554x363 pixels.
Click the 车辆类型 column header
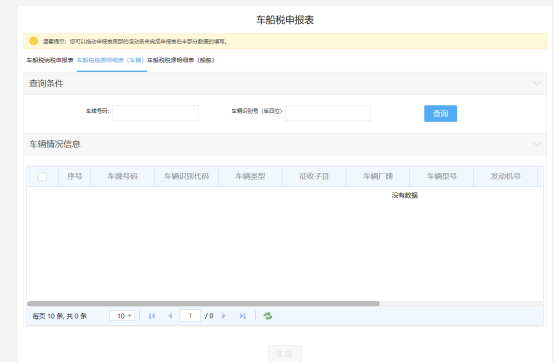pyautogui.click(x=251, y=176)
